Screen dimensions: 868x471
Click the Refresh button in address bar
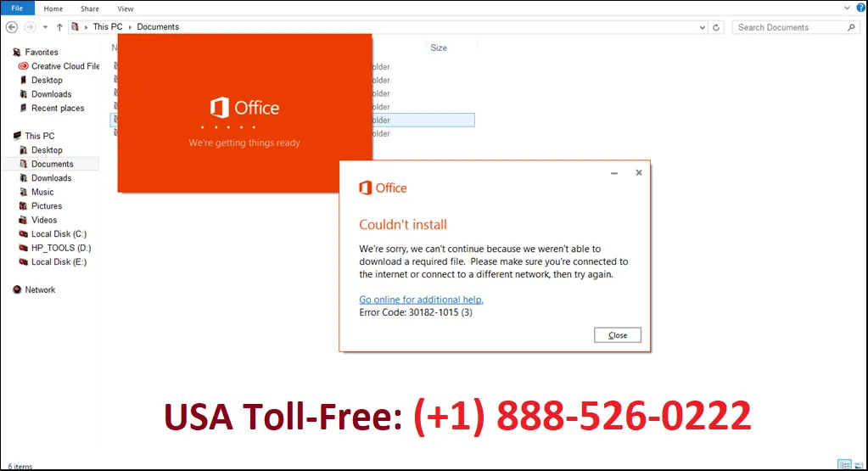coord(716,27)
